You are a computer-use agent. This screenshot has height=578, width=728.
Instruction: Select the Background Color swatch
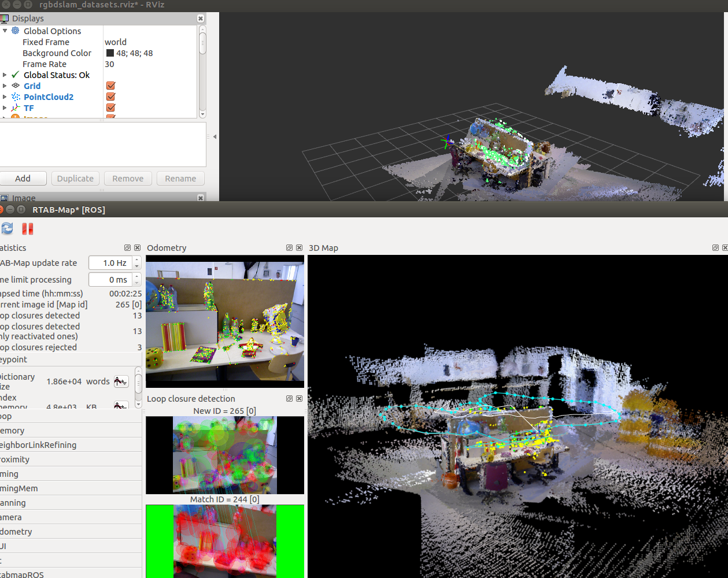click(110, 53)
